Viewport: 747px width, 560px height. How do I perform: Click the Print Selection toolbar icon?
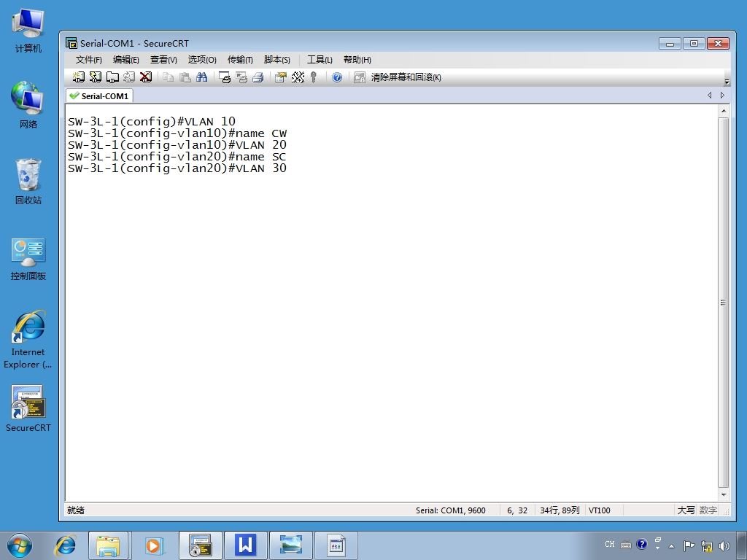[241, 77]
